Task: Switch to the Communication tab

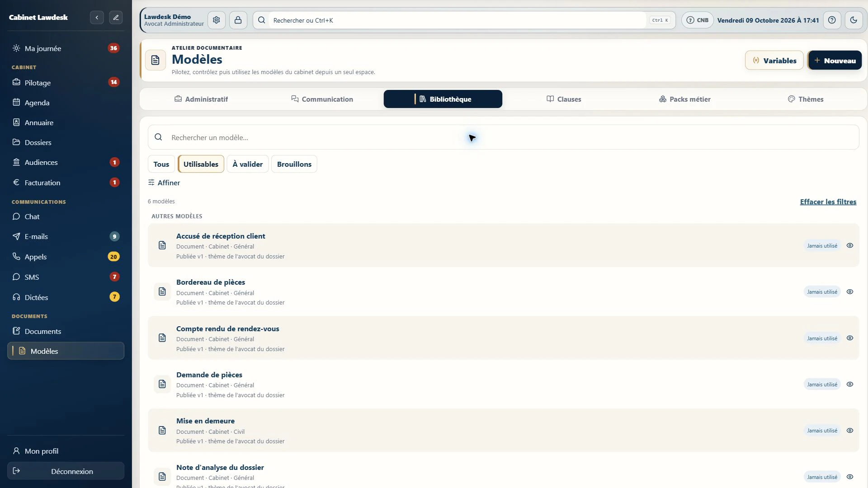Action: pos(322,99)
